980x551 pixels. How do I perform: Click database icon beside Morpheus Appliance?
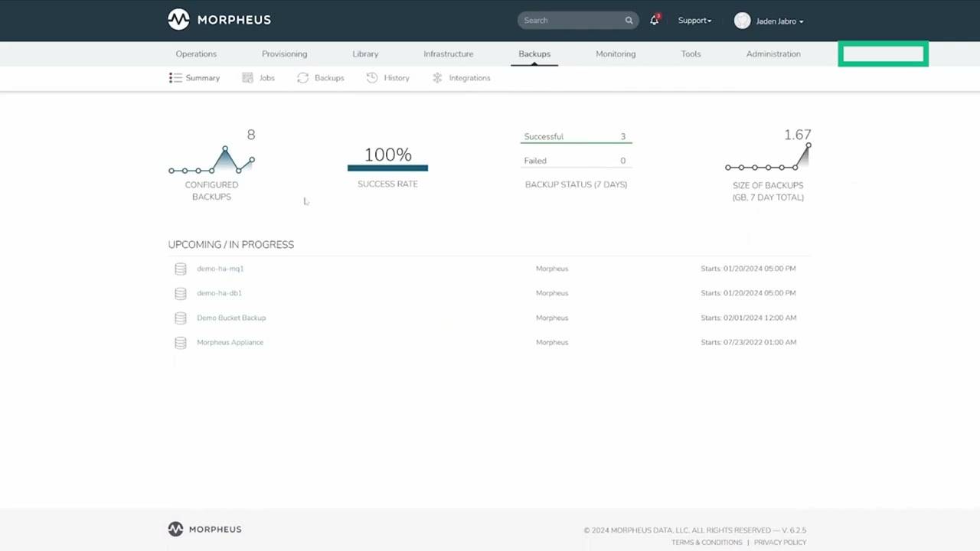coord(181,342)
